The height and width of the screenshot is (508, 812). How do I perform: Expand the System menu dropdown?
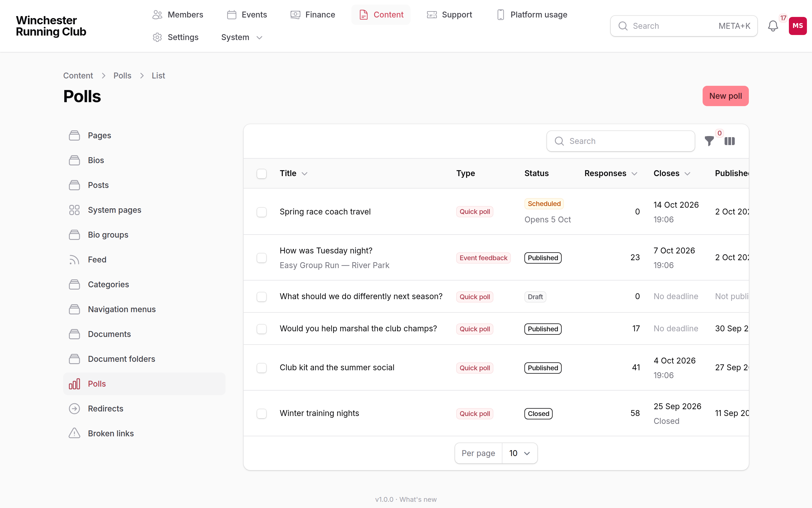click(242, 37)
